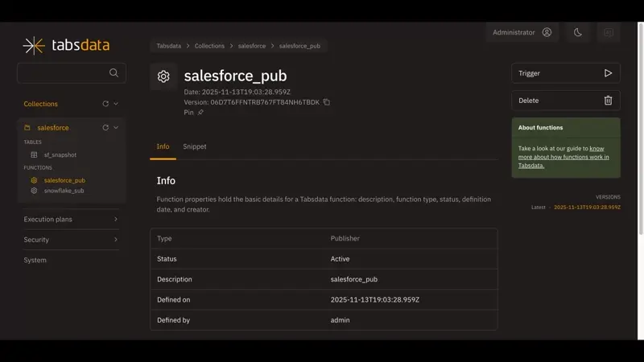
Task: Expand Execution plans section
Action: 71,219
